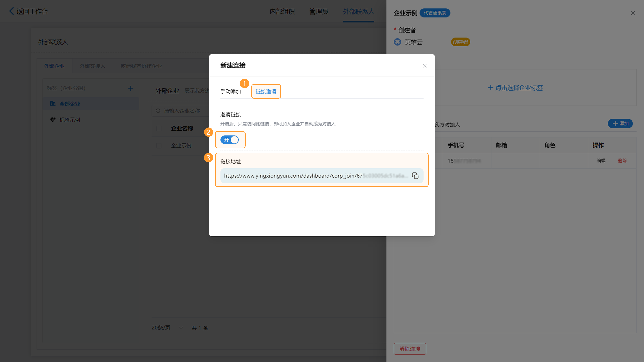Open the 20条/页 page size dropdown
The width and height of the screenshot is (644, 362).
pos(167,327)
